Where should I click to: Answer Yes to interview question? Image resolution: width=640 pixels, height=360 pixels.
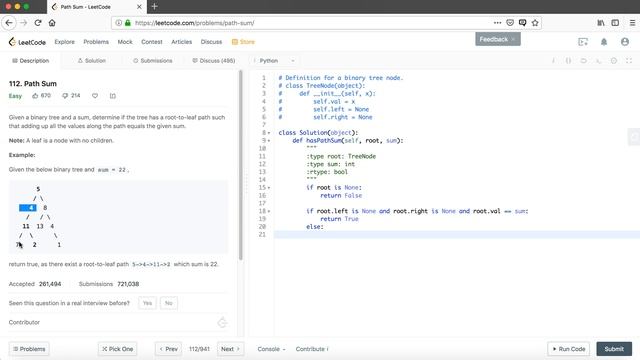147,303
